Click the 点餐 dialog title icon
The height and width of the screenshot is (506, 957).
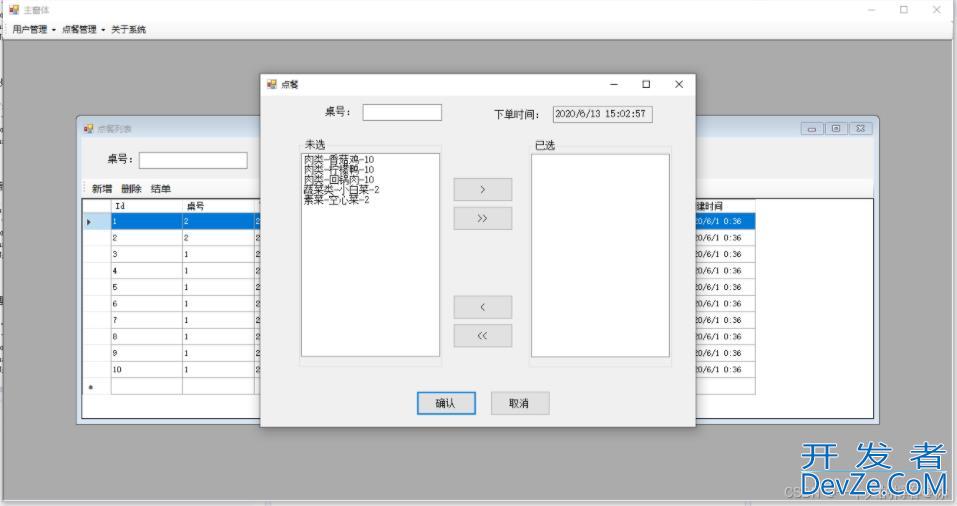(x=272, y=84)
